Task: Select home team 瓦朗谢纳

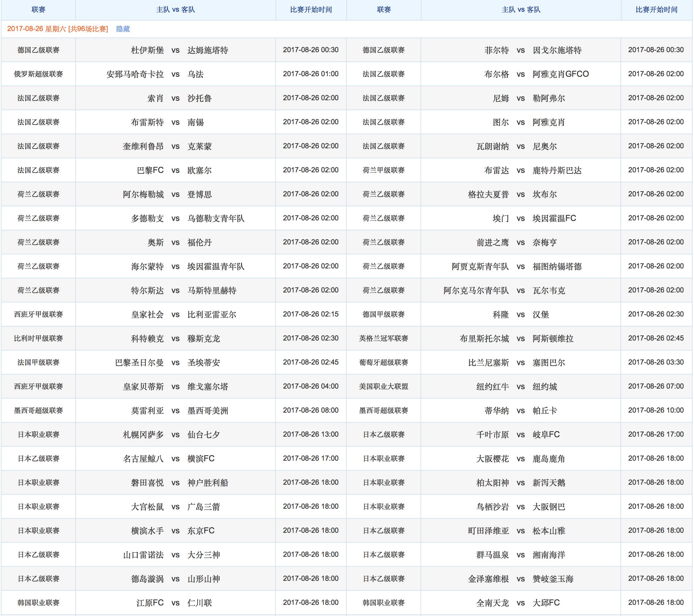Action: tap(493, 146)
